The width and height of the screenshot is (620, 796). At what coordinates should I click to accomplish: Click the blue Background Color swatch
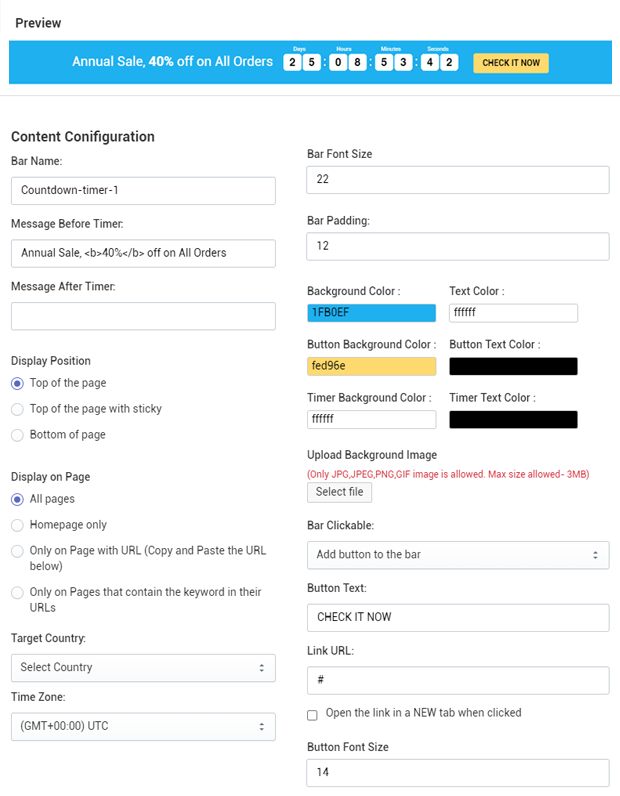pyautogui.click(x=371, y=313)
